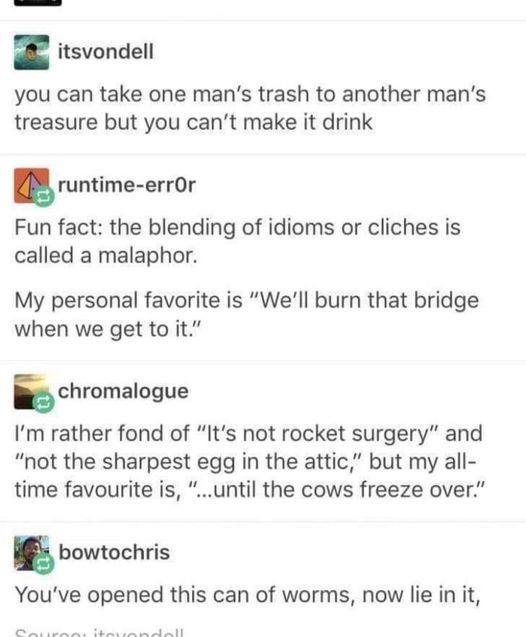The width and height of the screenshot is (526, 637).
Task: Open bowtochris's profile avatar
Action: coord(29,551)
